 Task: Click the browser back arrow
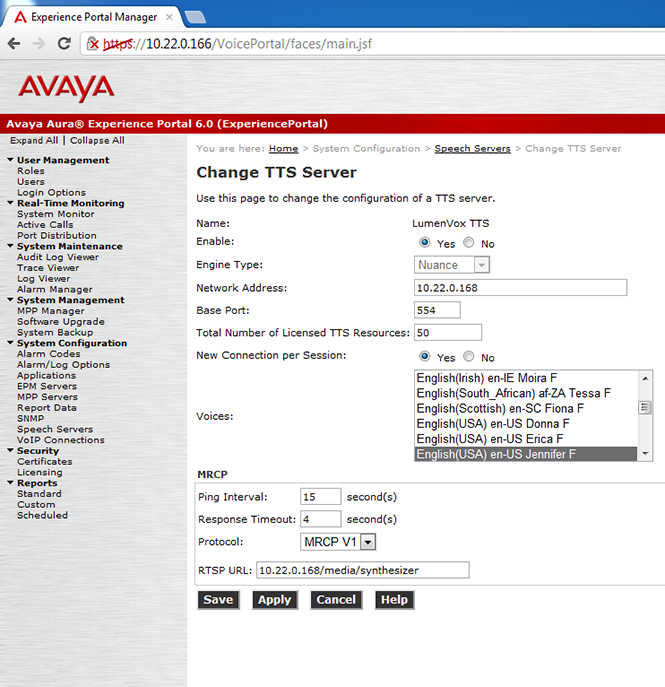[x=14, y=43]
